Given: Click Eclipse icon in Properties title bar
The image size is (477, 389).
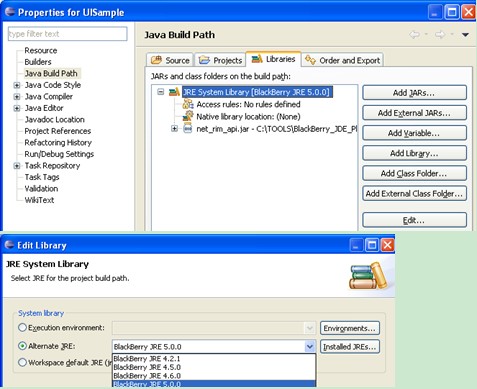Looking at the screenshot, I should pos(10,12).
